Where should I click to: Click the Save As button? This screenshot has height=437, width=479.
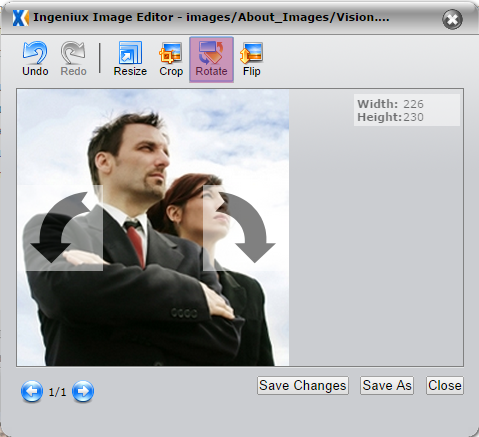coord(387,386)
